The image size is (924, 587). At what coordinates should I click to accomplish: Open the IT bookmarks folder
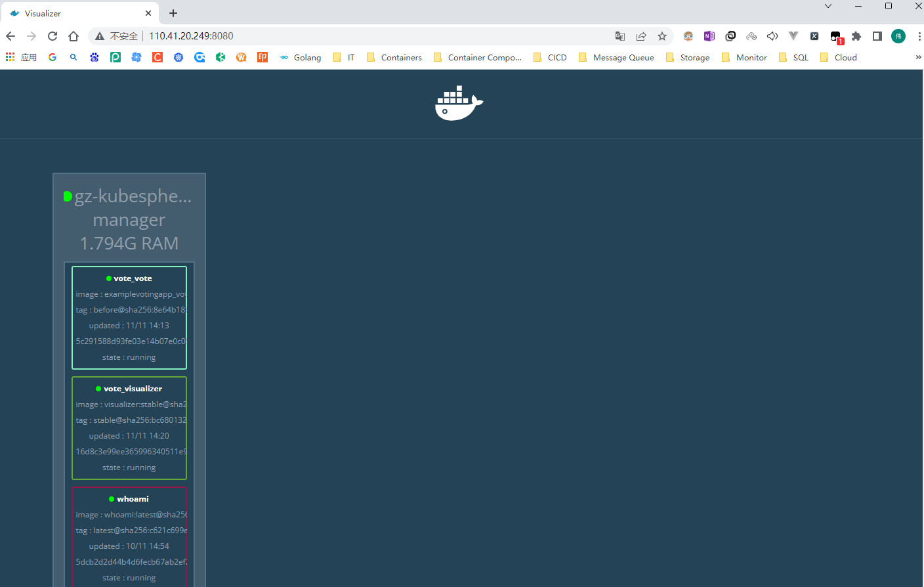(x=344, y=57)
